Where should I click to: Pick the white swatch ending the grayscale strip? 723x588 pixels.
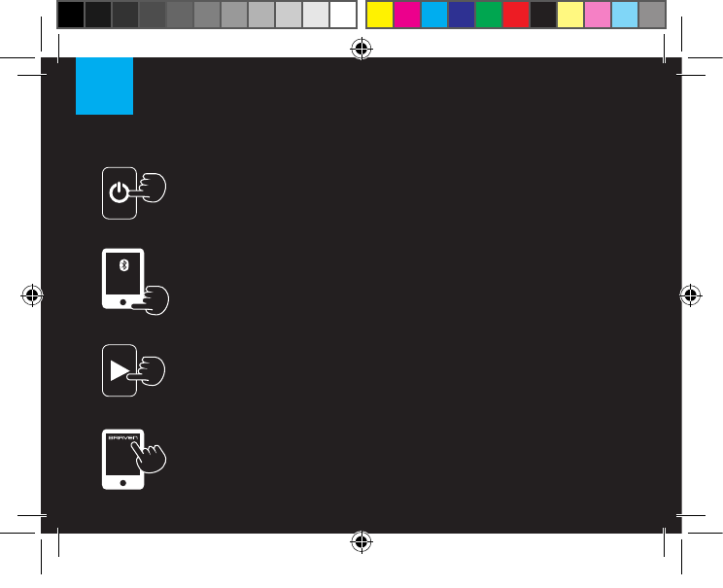[x=343, y=15]
